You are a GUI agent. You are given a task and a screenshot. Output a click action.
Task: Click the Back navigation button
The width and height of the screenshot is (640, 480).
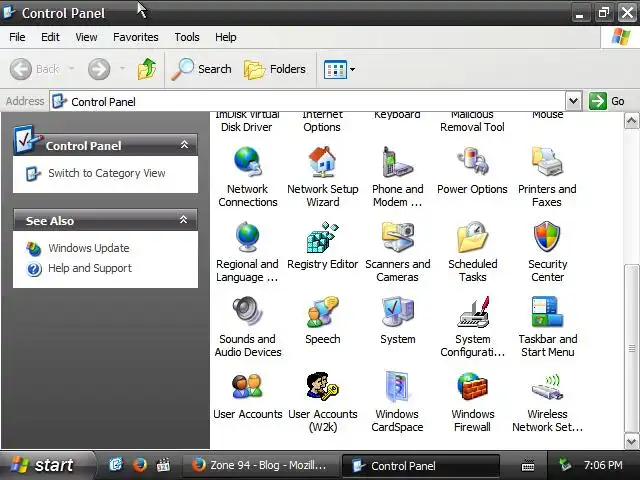coord(35,69)
